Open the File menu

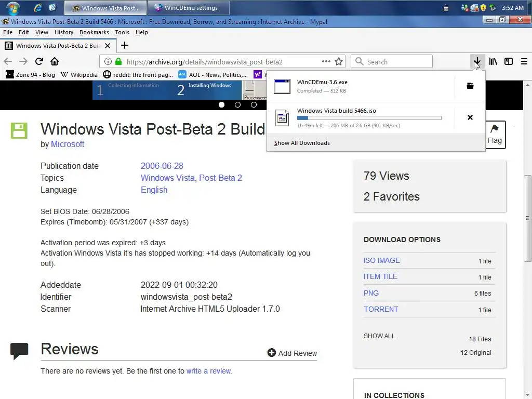(x=7, y=32)
